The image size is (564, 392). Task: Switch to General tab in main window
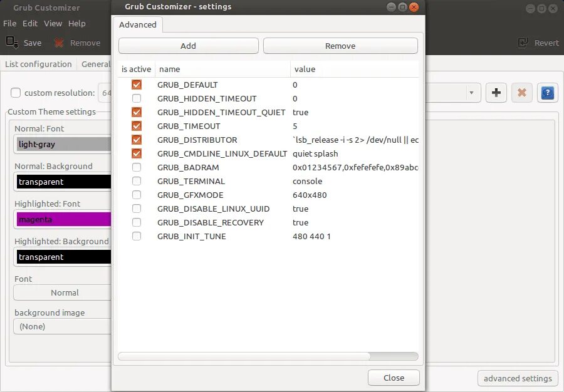tap(95, 64)
